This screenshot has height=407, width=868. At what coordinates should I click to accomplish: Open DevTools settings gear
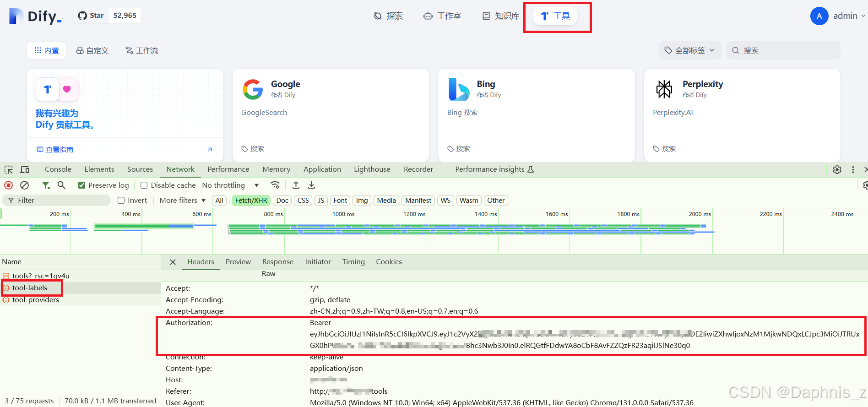pos(837,170)
